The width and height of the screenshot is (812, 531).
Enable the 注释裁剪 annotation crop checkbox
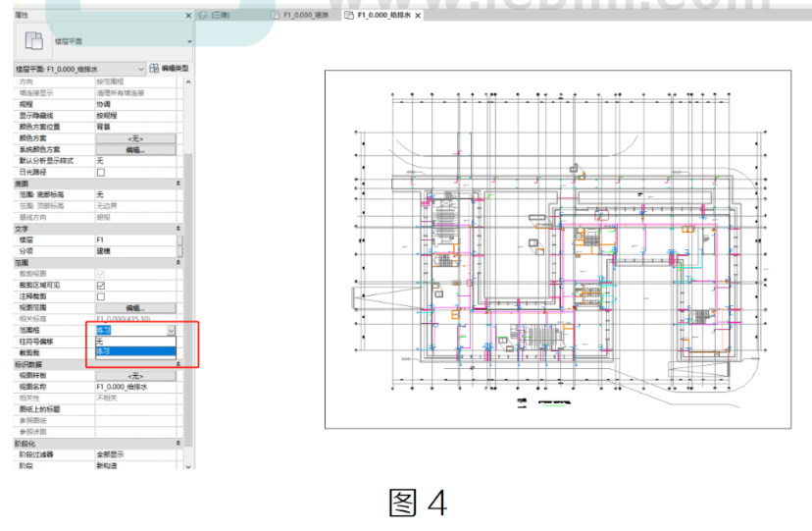101,296
